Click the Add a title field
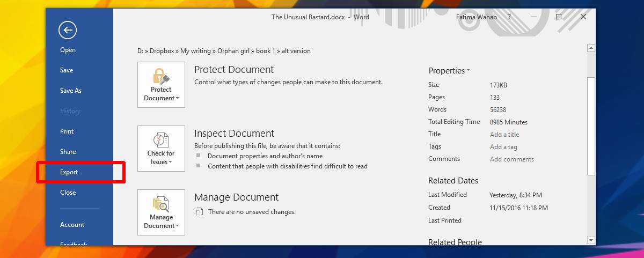Image resolution: width=644 pixels, height=258 pixels. 504,135
